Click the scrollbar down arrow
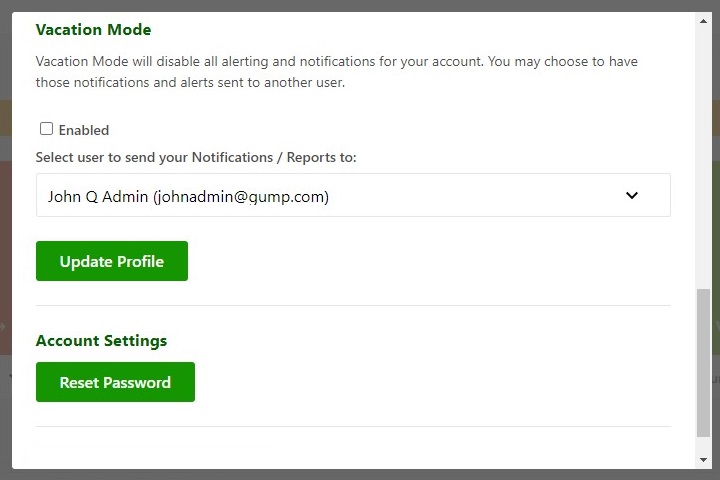The height and width of the screenshot is (480, 720). coord(704,459)
